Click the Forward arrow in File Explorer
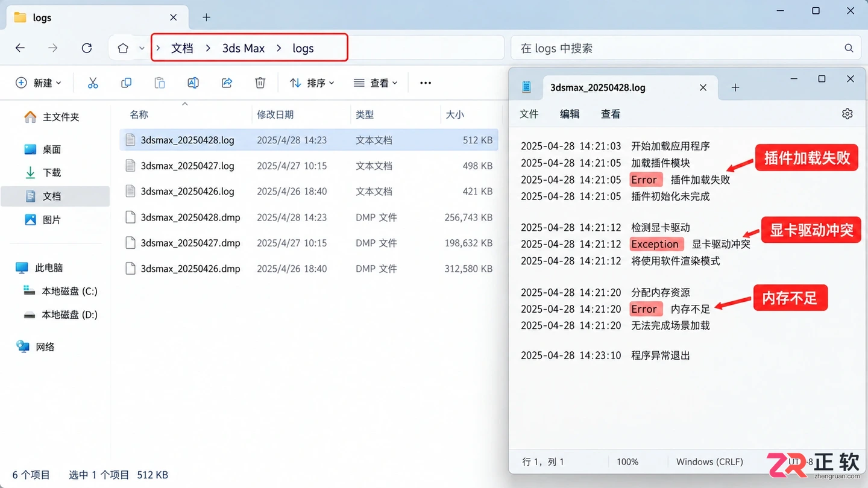868x488 pixels. tap(53, 48)
